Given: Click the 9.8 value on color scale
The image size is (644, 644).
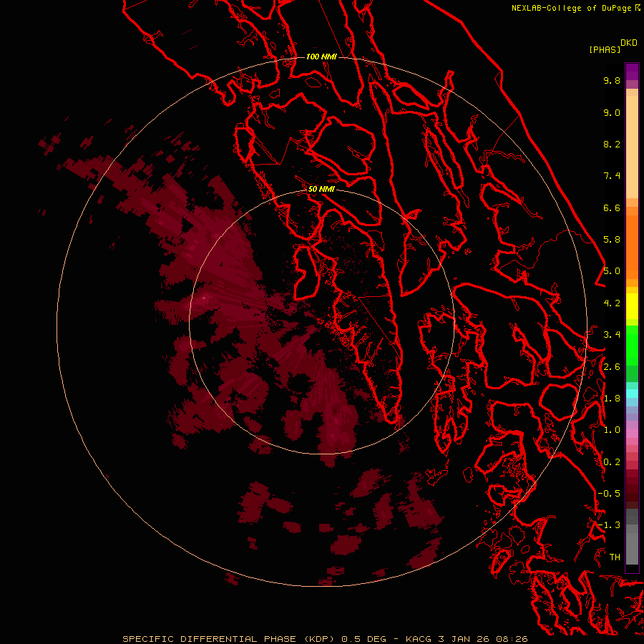Looking at the screenshot, I should 612,80.
